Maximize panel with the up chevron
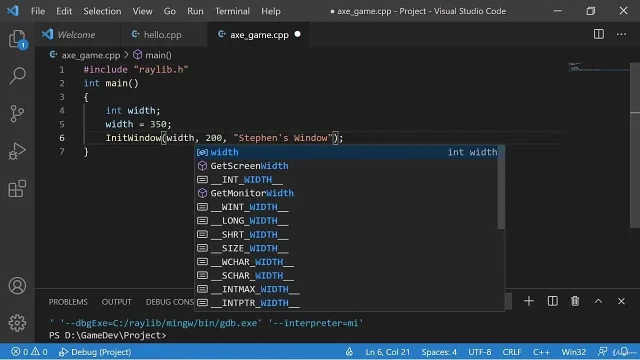640x360 pixels. (598, 301)
